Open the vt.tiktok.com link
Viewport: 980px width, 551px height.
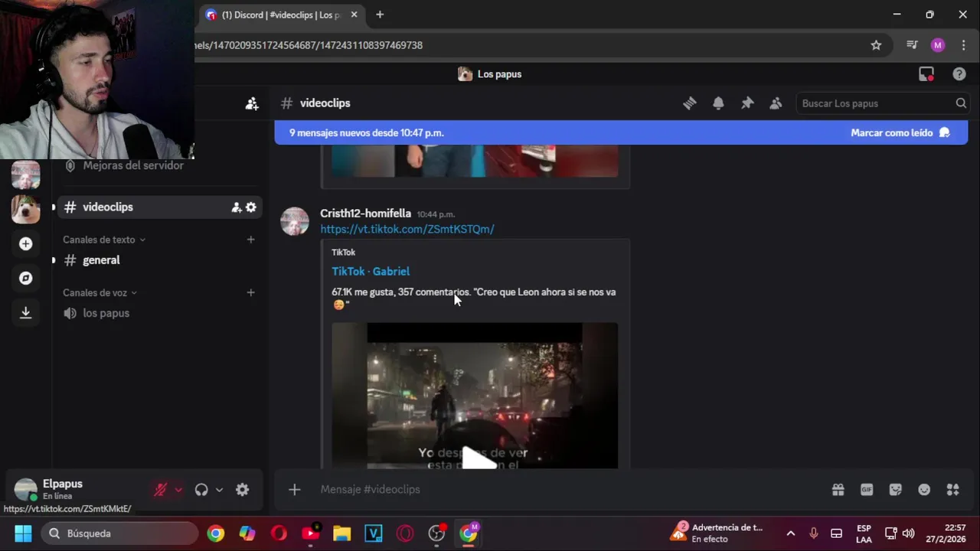(407, 229)
